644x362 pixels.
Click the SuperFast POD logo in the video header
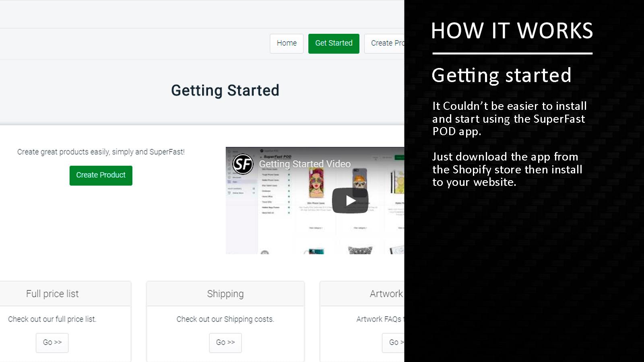277,156
